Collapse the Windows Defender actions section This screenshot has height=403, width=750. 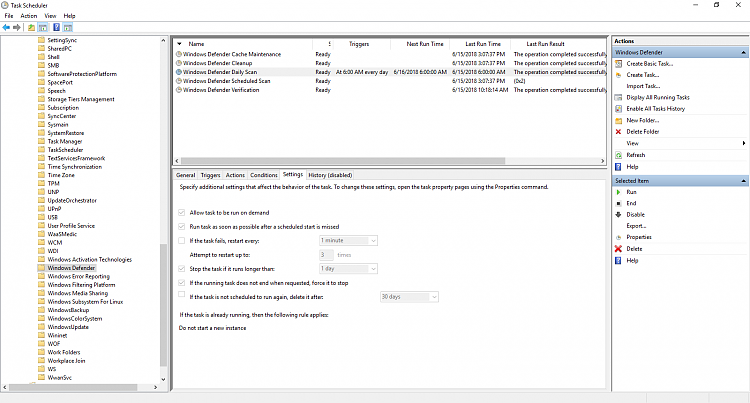[x=743, y=52]
